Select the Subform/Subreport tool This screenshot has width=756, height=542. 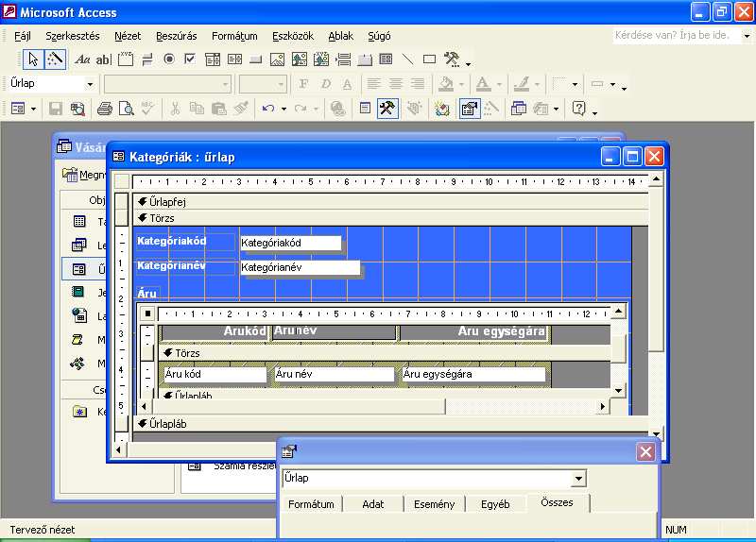click(386, 59)
